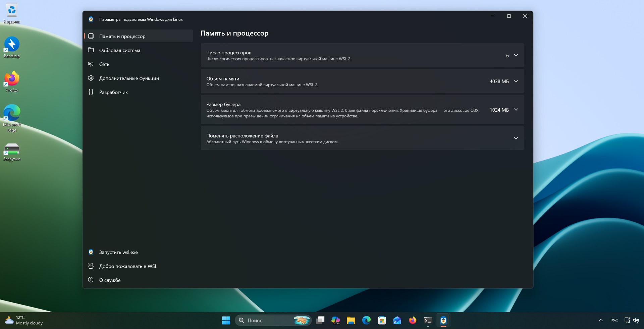Select the curly-braces icon beside Разработчик
The image size is (644, 329).
point(91,92)
